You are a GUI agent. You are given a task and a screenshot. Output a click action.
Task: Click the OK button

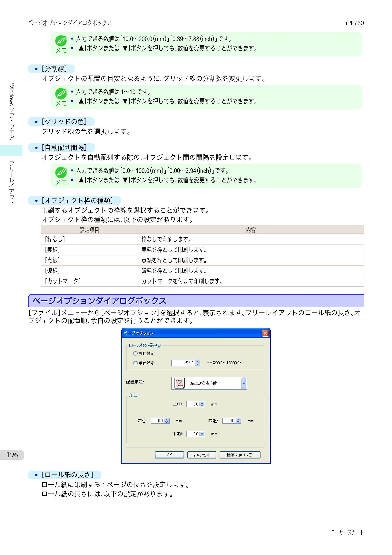[x=169, y=455]
